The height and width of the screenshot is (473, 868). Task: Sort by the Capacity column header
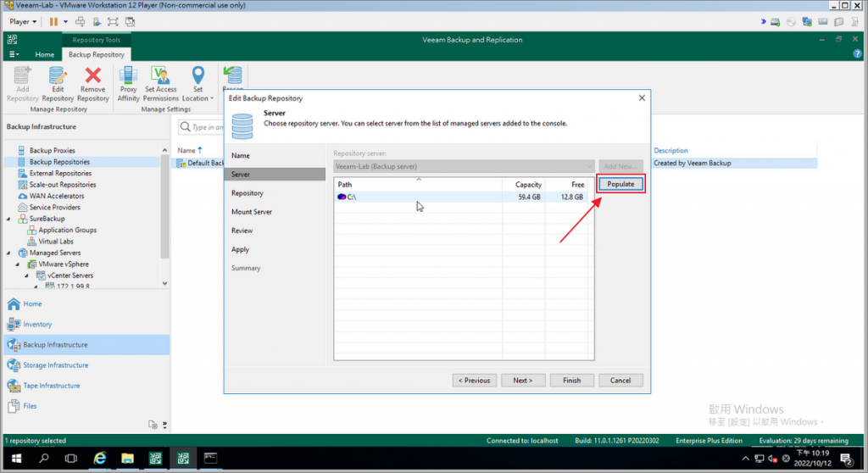click(524, 185)
